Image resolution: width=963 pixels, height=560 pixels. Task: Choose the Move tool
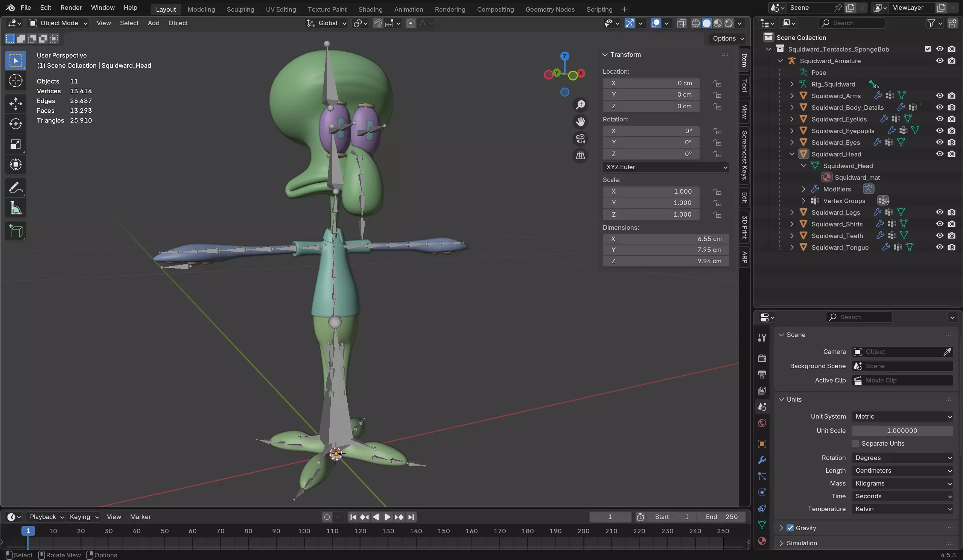[x=16, y=103]
